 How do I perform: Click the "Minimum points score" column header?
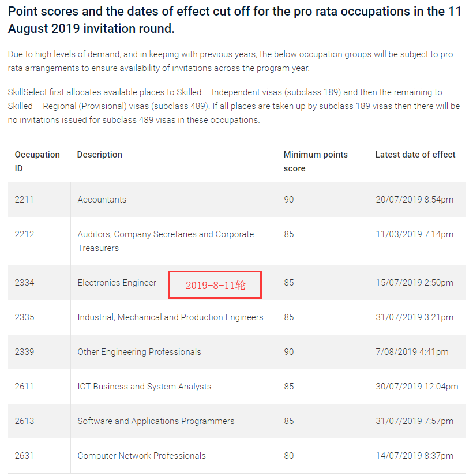pos(316,162)
